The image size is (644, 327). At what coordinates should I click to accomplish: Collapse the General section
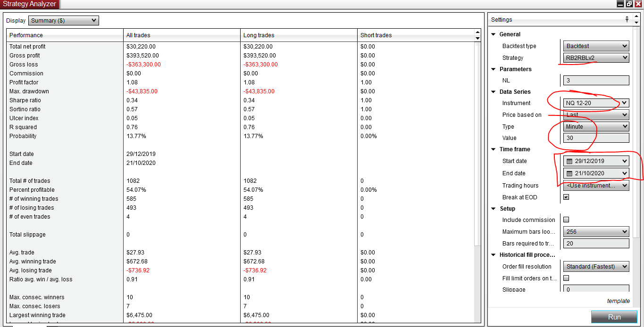[494, 34]
